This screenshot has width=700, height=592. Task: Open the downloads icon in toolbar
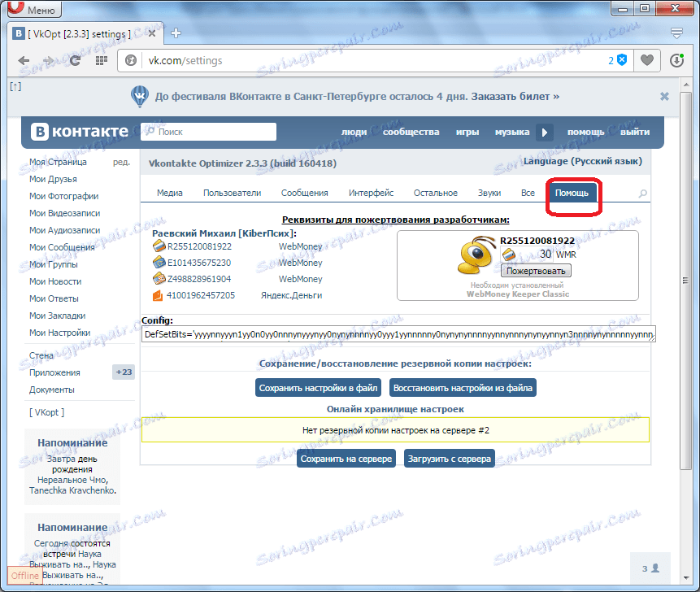[677, 60]
